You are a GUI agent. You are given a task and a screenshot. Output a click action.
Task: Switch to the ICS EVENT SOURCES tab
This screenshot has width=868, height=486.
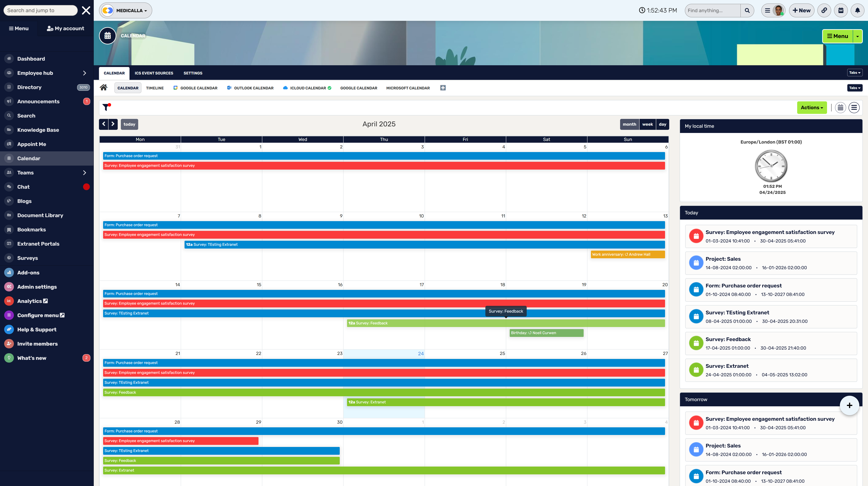[x=154, y=73]
